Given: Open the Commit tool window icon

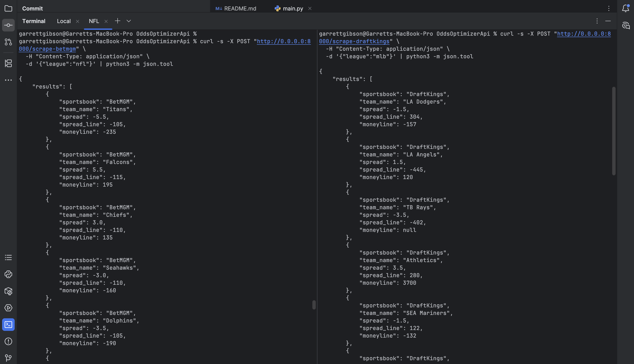Looking at the screenshot, I should (8, 25).
